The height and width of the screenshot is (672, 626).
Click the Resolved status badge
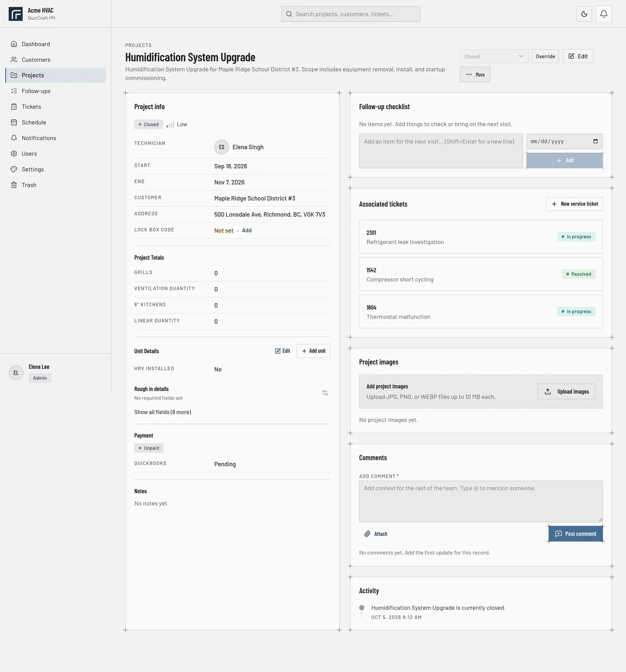[579, 274]
